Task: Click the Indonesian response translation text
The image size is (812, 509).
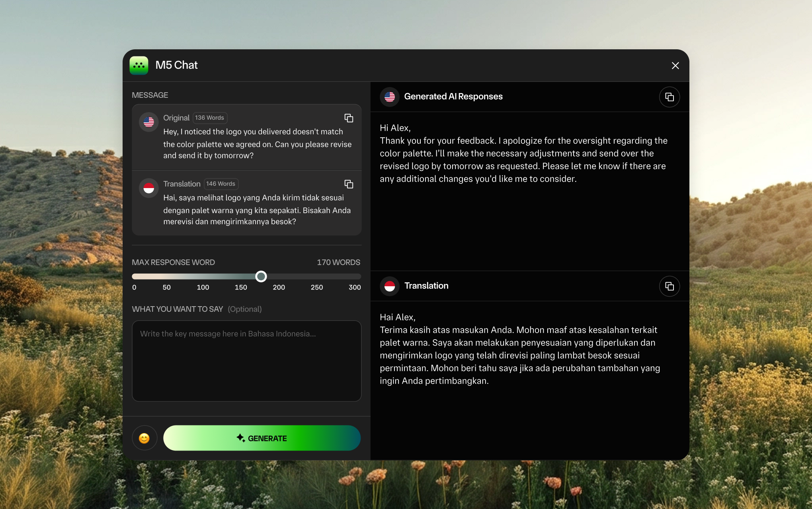Action: 520,349
